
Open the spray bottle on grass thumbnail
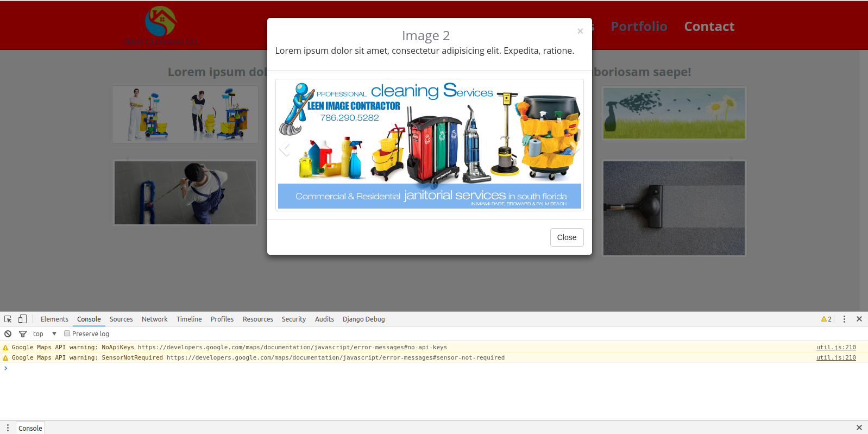point(674,113)
